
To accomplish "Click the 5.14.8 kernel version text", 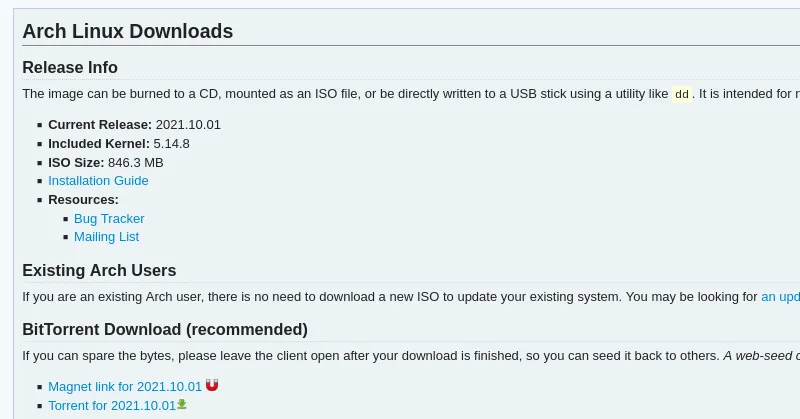I will coord(171,143).
